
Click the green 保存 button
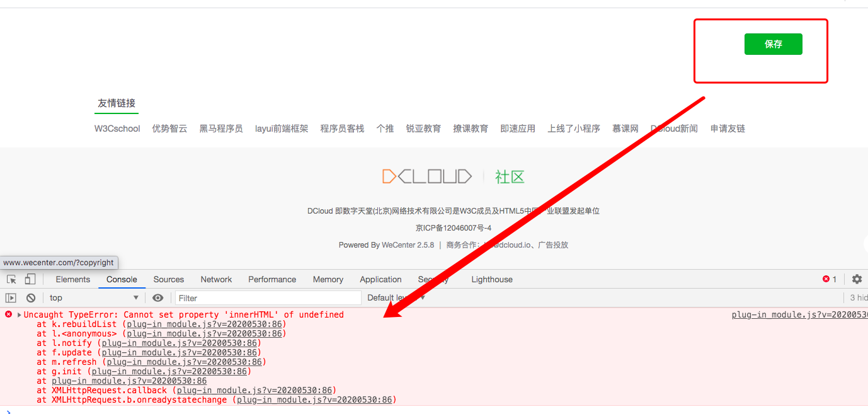tap(774, 44)
